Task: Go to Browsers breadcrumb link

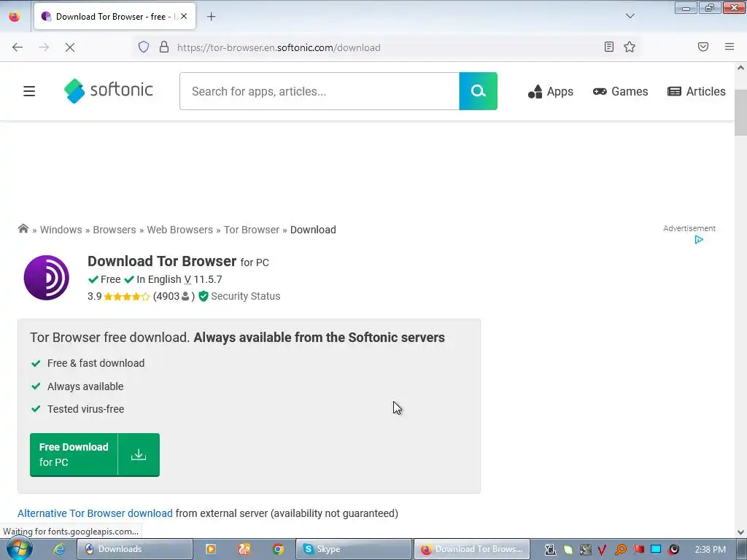Action: [115, 230]
